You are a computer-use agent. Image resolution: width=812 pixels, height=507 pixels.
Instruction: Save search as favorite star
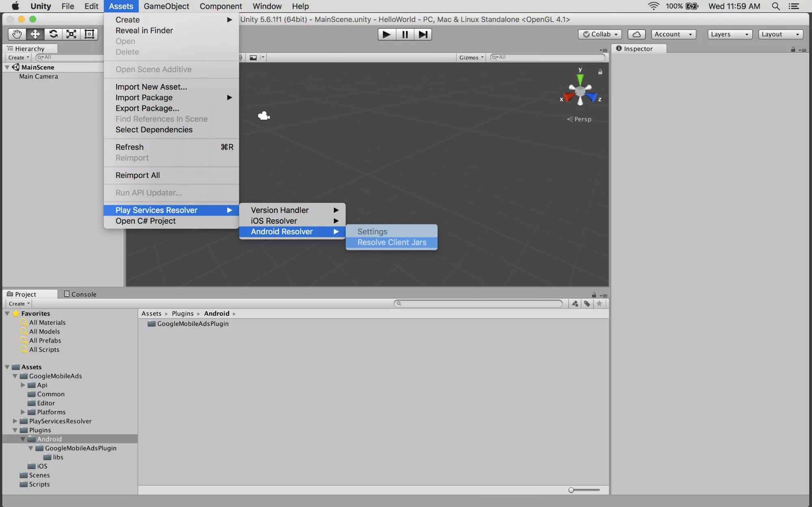(x=599, y=304)
